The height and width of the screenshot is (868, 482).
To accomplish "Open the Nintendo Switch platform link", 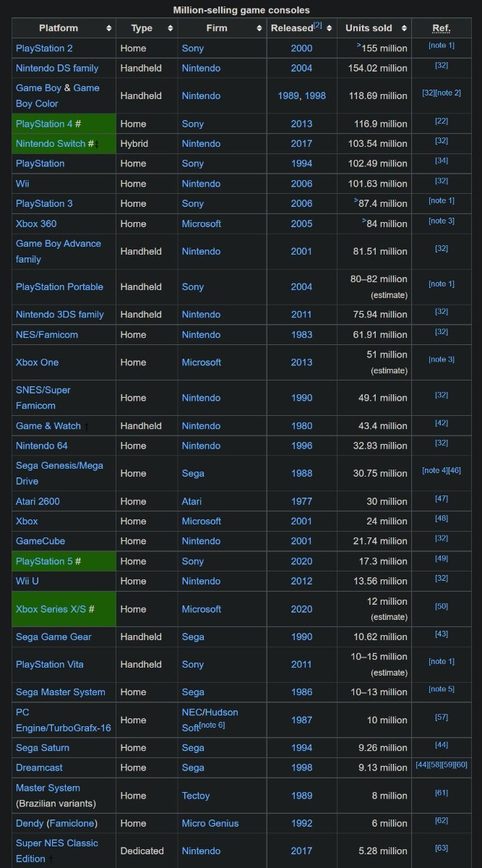I will pyautogui.click(x=51, y=144).
